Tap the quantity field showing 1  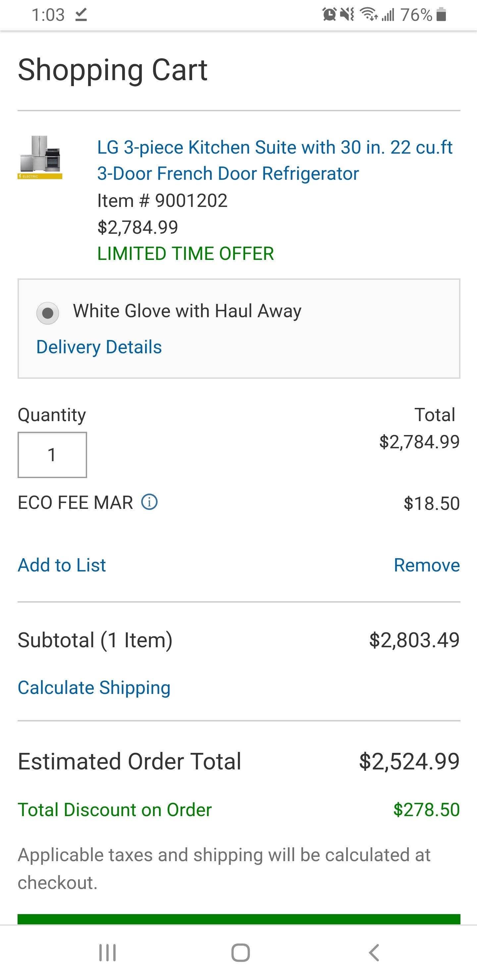(x=52, y=454)
